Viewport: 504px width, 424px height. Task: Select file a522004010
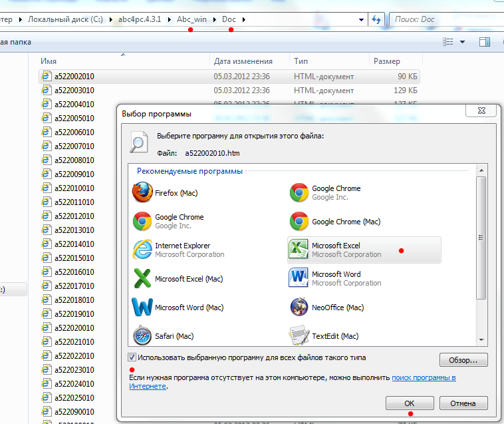(x=74, y=105)
